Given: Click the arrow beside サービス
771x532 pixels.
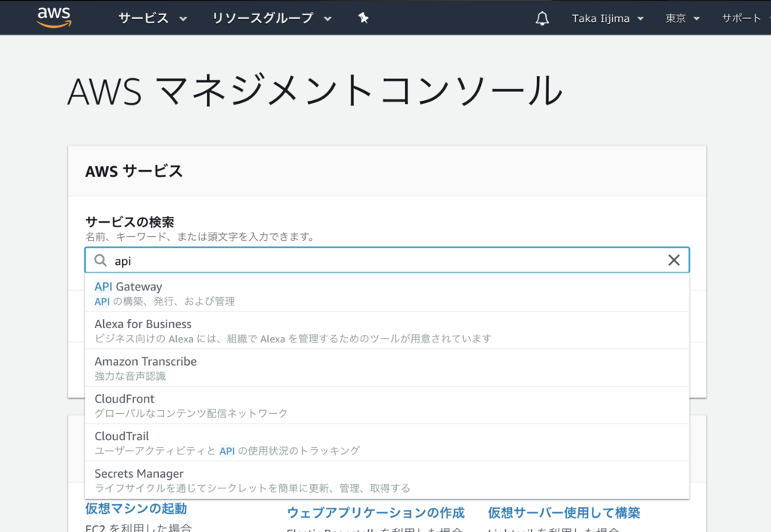Looking at the screenshot, I should click(x=183, y=19).
